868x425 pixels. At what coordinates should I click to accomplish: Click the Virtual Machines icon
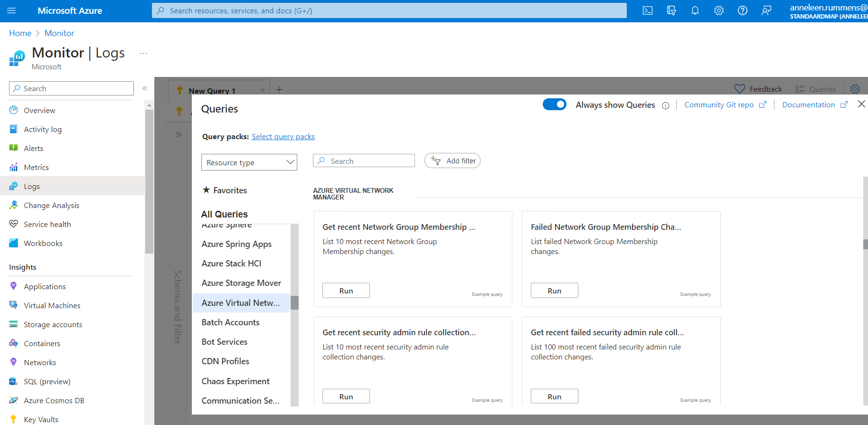point(14,305)
